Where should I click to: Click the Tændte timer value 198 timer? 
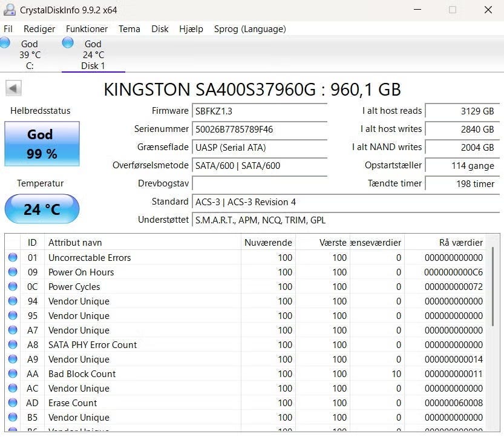[x=462, y=183]
